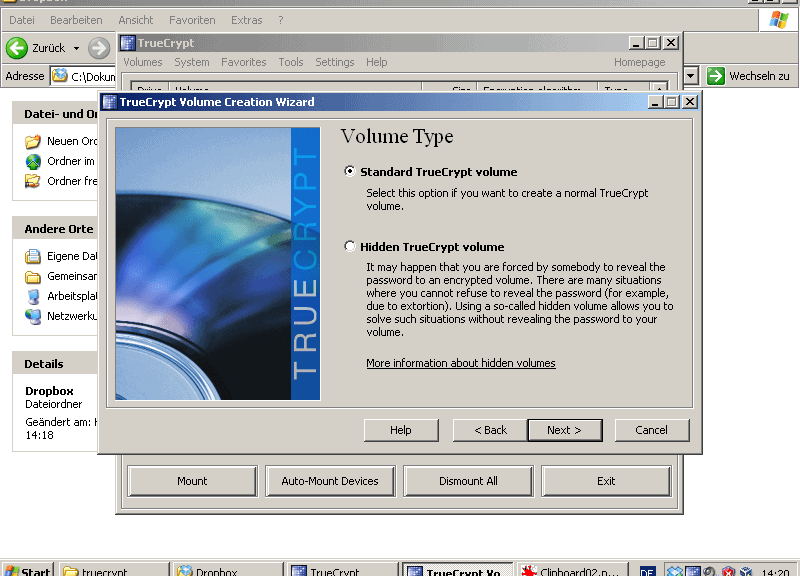
Task: Click the TrueCrypt disc image in wizard
Action: coord(218,263)
